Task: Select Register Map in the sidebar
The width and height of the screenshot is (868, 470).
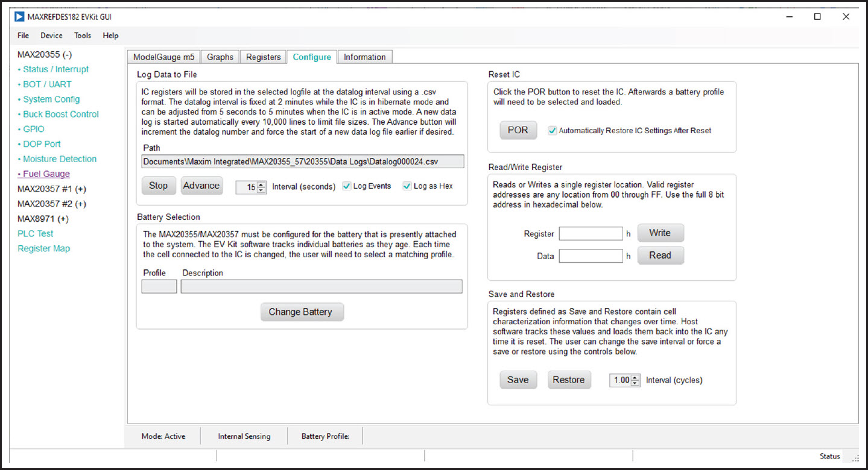Action: pos(43,248)
